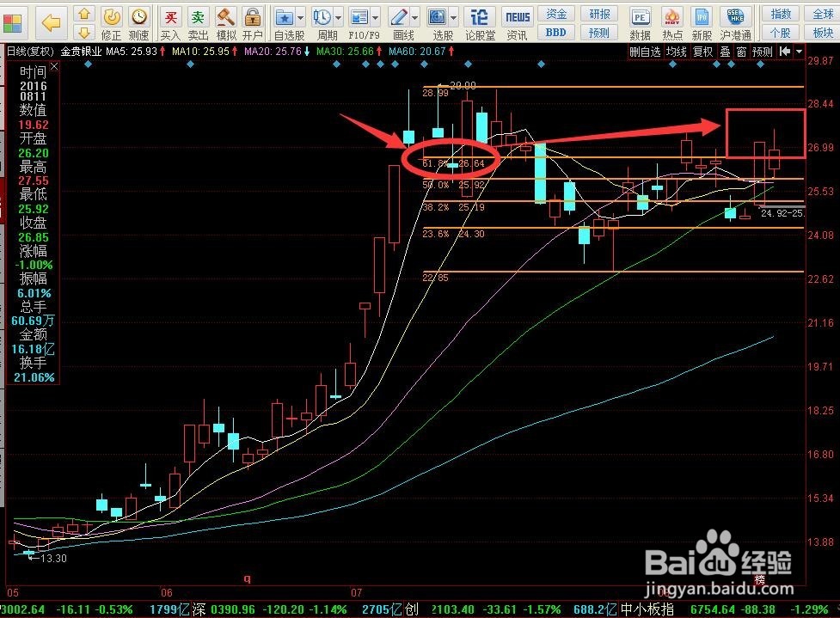
Task: Click the 50.0% 25.92 Fibonacci level label
Action: click(453, 185)
